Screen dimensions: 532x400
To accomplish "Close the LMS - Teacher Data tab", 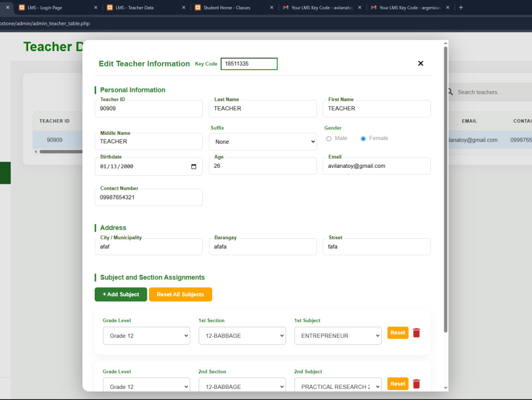I will point(184,7).
